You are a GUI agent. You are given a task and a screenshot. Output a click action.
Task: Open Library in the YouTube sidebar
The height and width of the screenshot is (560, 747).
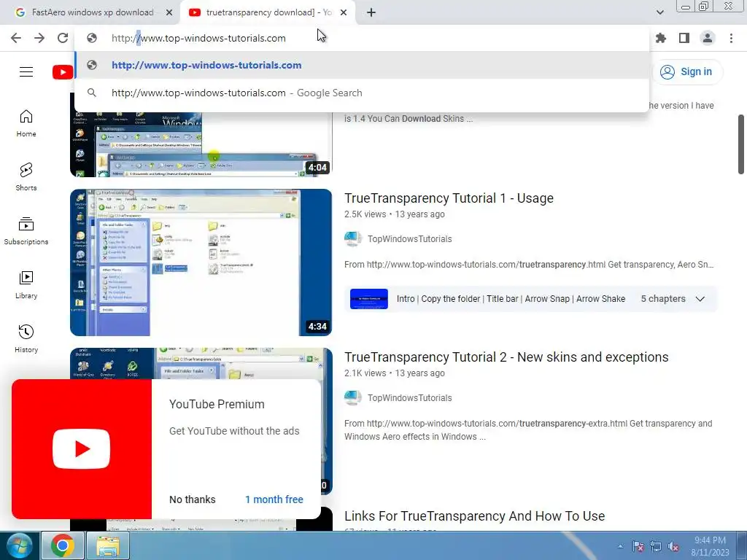[x=26, y=285]
